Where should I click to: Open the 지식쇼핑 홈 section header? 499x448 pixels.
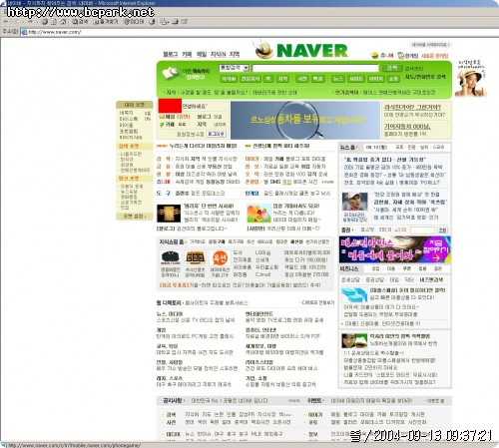172,241
